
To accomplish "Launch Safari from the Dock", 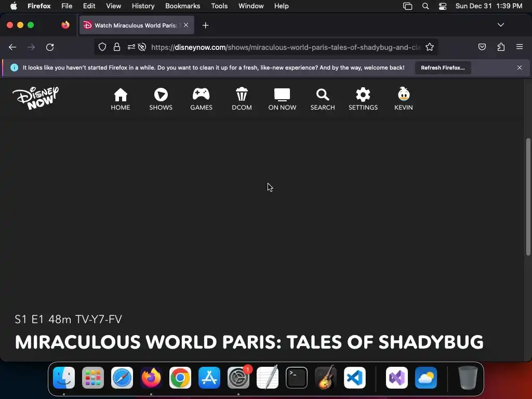I will tap(122, 378).
